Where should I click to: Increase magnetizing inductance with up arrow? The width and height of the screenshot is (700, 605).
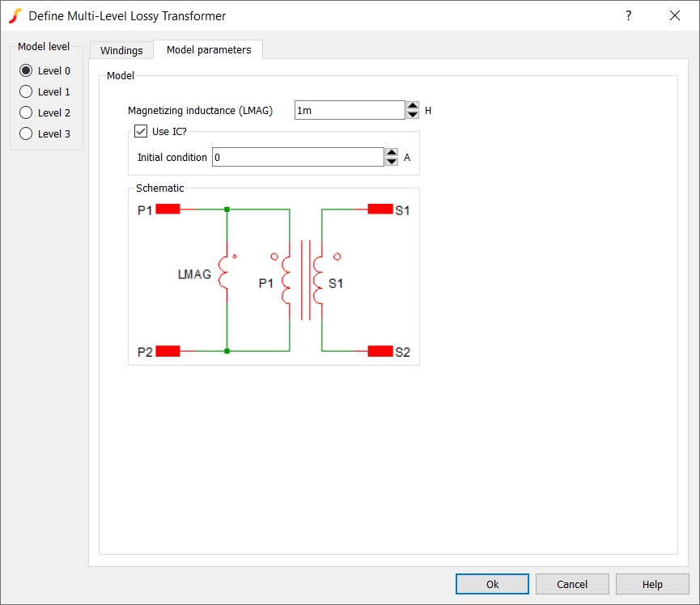pos(413,106)
